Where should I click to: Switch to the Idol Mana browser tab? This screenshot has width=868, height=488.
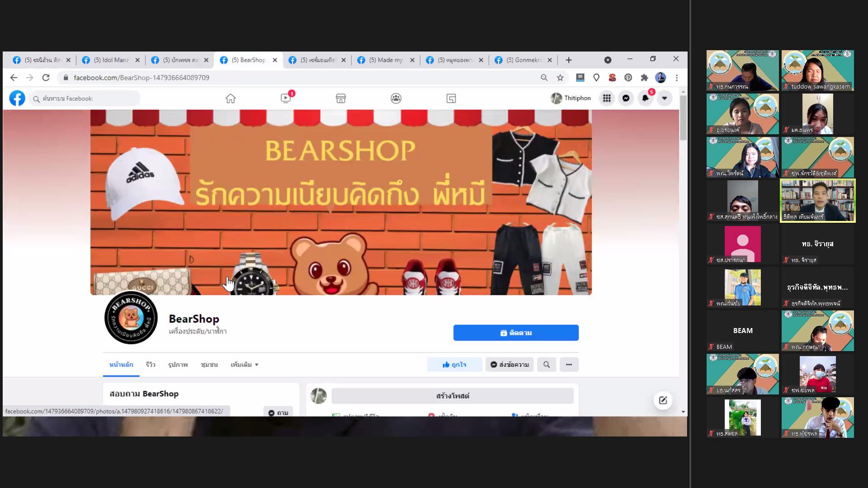(110, 60)
